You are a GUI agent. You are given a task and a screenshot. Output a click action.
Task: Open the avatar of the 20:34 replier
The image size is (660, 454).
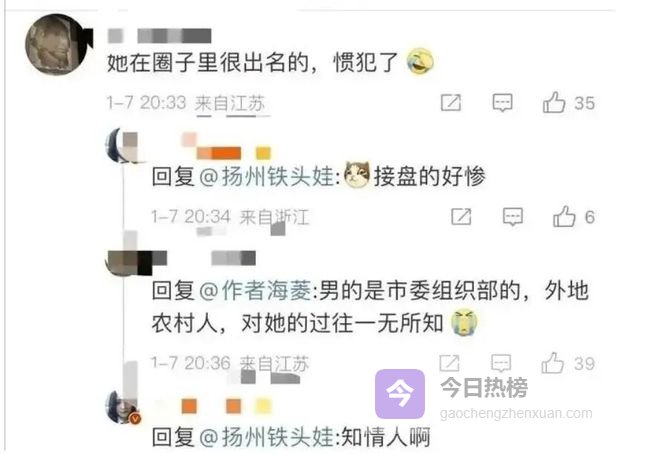(x=121, y=146)
